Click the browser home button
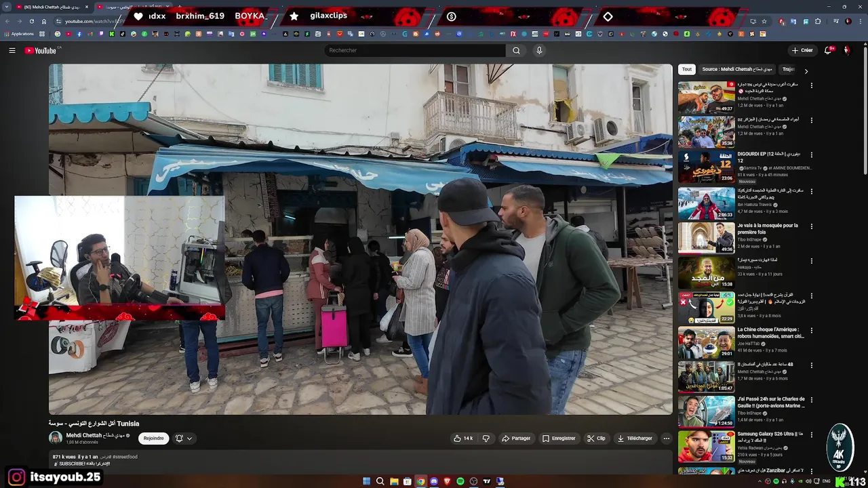The image size is (868, 488). pos(44,21)
